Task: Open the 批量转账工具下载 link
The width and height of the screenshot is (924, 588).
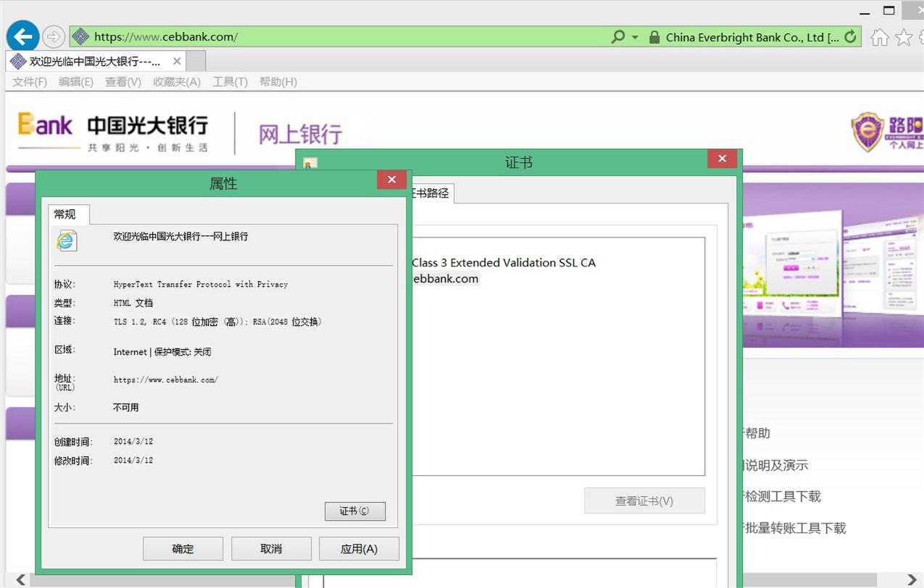Action: pos(795,528)
